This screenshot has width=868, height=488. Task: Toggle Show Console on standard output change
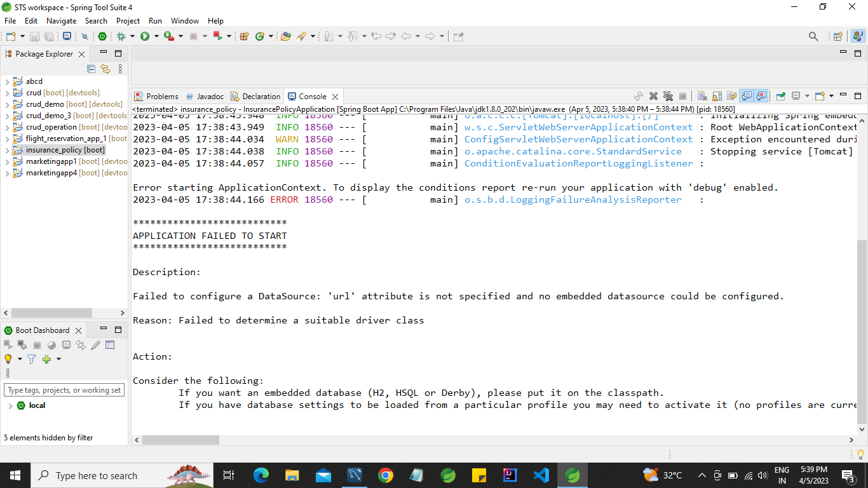point(747,96)
